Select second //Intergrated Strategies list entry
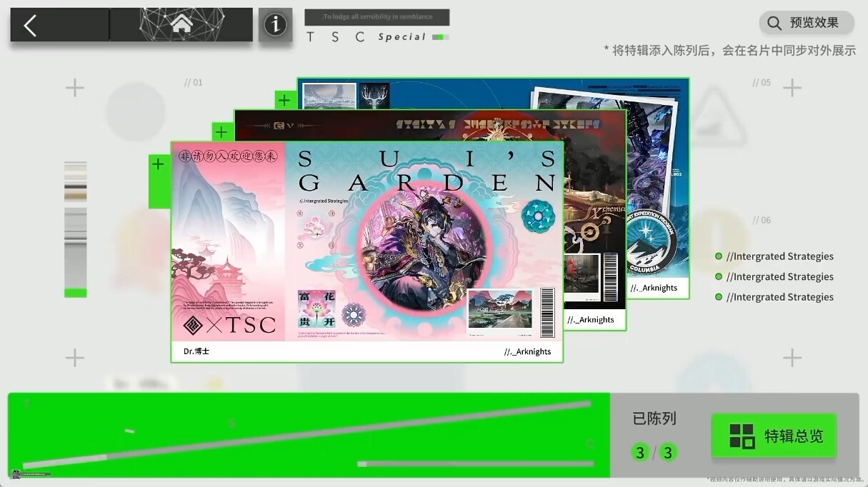The height and width of the screenshot is (487, 868). point(774,276)
